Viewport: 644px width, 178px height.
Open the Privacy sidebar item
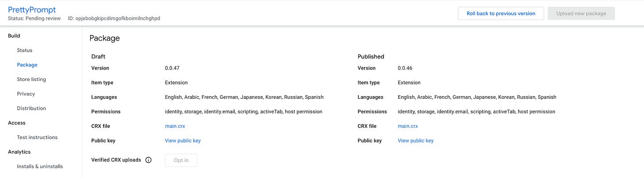click(x=26, y=94)
